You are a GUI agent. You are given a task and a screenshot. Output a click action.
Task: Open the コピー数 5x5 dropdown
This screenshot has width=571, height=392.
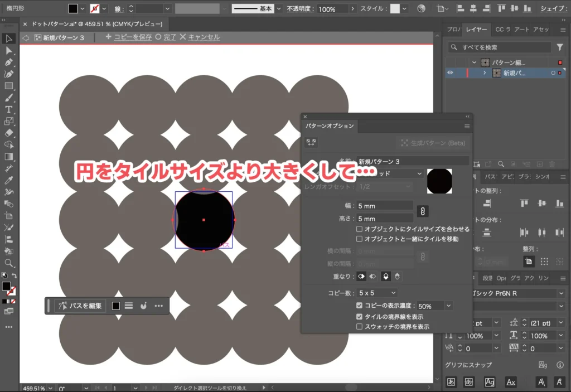(376, 293)
